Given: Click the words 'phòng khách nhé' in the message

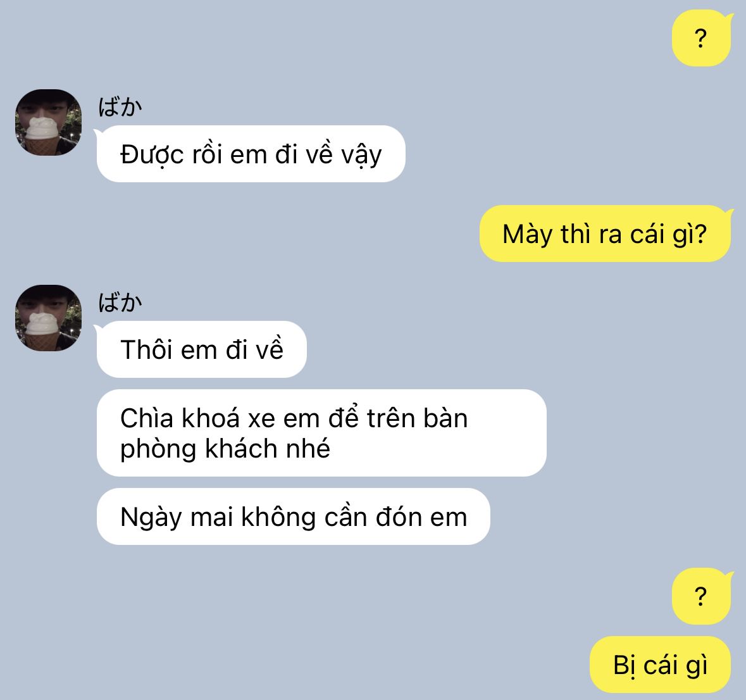Looking at the screenshot, I should [x=225, y=449].
